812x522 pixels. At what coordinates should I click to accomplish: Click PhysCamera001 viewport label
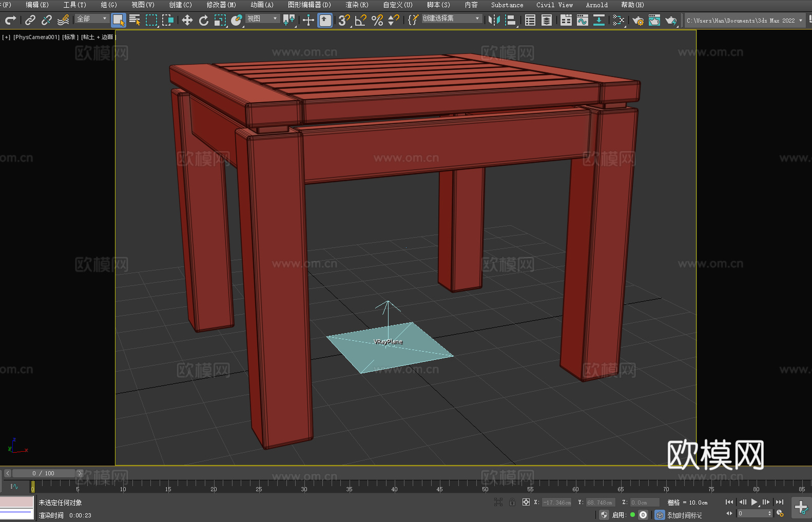click(x=36, y=37)
